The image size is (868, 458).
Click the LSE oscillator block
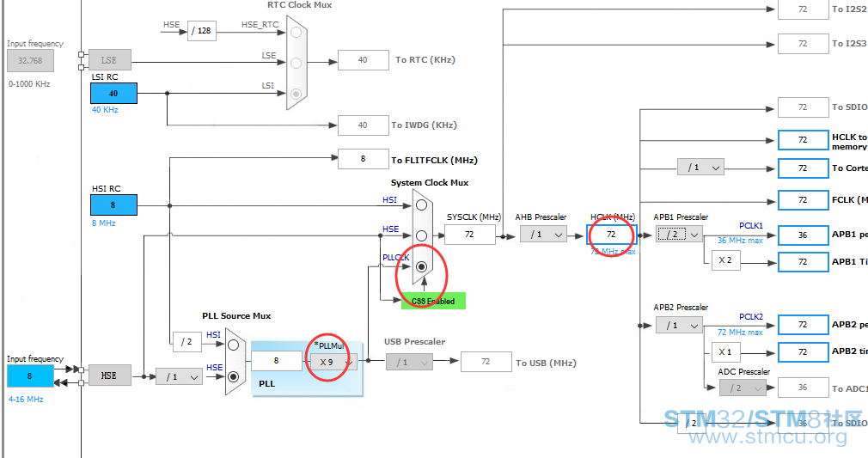[x=110, y=60]
